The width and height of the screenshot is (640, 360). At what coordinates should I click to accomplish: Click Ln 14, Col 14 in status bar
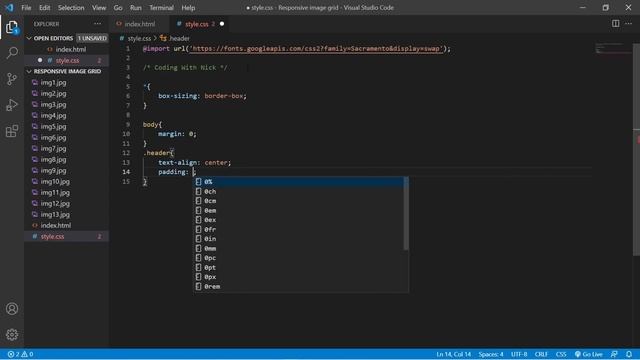tap(453, 354)
